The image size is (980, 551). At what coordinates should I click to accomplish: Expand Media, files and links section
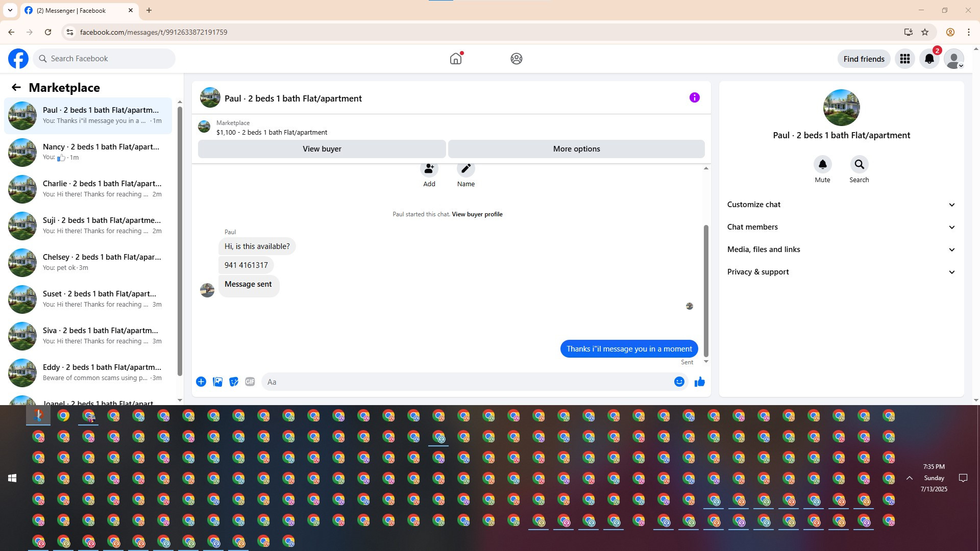click(841, 249)
